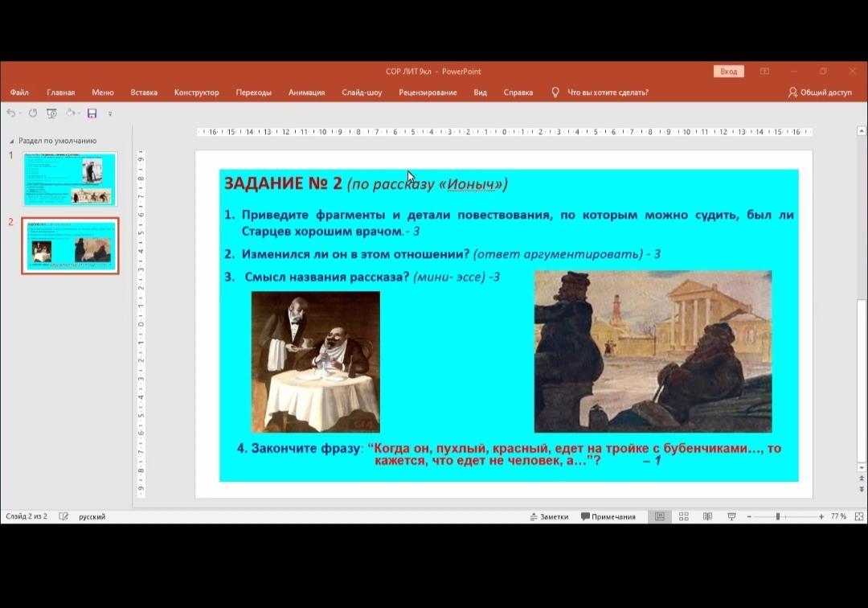This screenshot has height=608, width=868.
Task: Open the Главная tab
Action: tap(60, 92)
